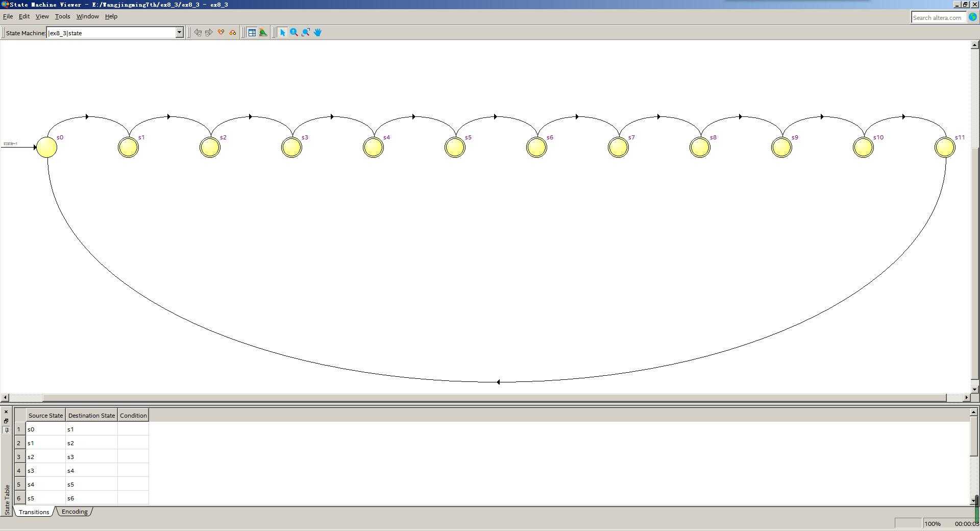The image size is (980, 531).
Task: Click destination cell 's5' in row 5
Action: [91, 484]
